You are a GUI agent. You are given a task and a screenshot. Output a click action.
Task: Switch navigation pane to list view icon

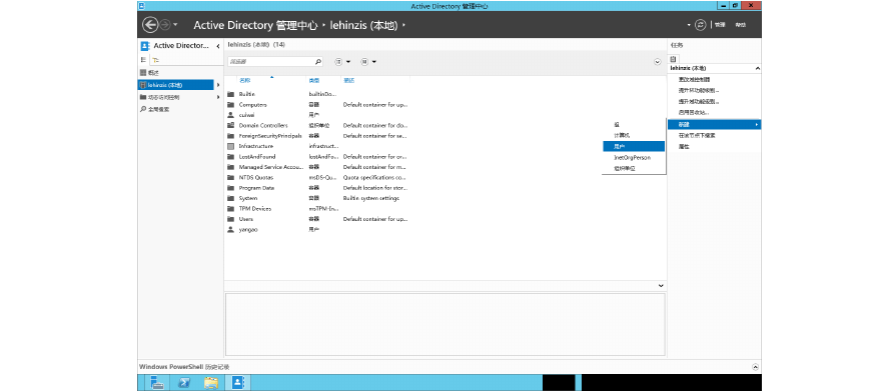pyautogui.click(x=144, y=60)
